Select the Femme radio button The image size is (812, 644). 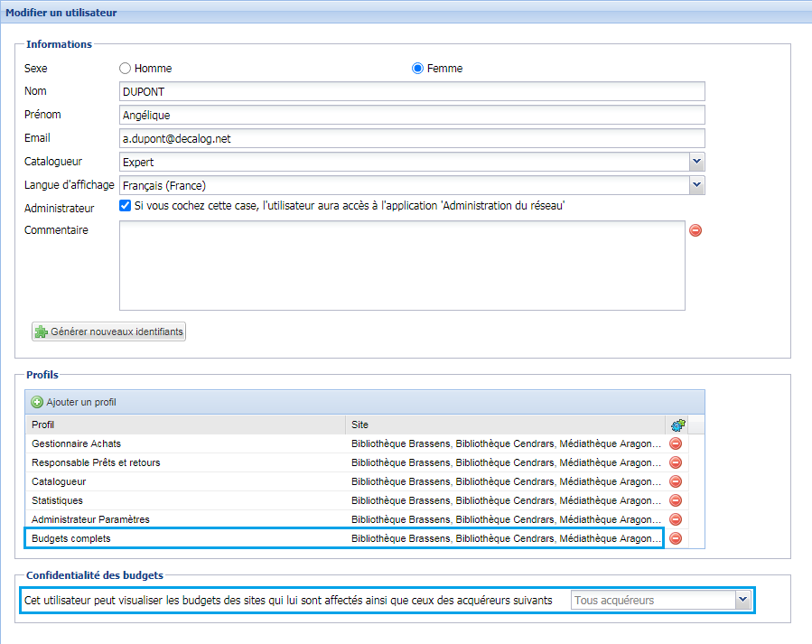pyautogui.click(x=417, y=69)
